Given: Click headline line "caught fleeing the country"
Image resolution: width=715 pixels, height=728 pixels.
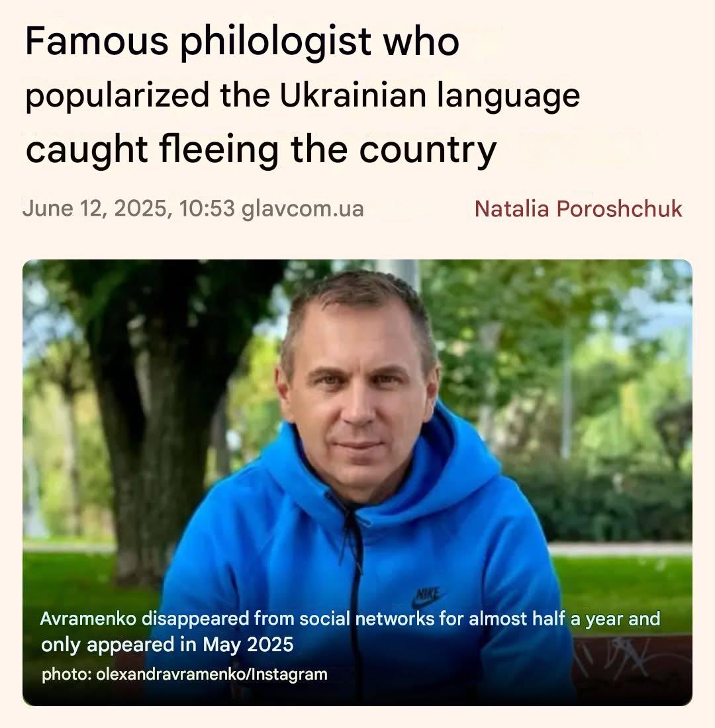Looking at the screenshot, I should 261,150.
